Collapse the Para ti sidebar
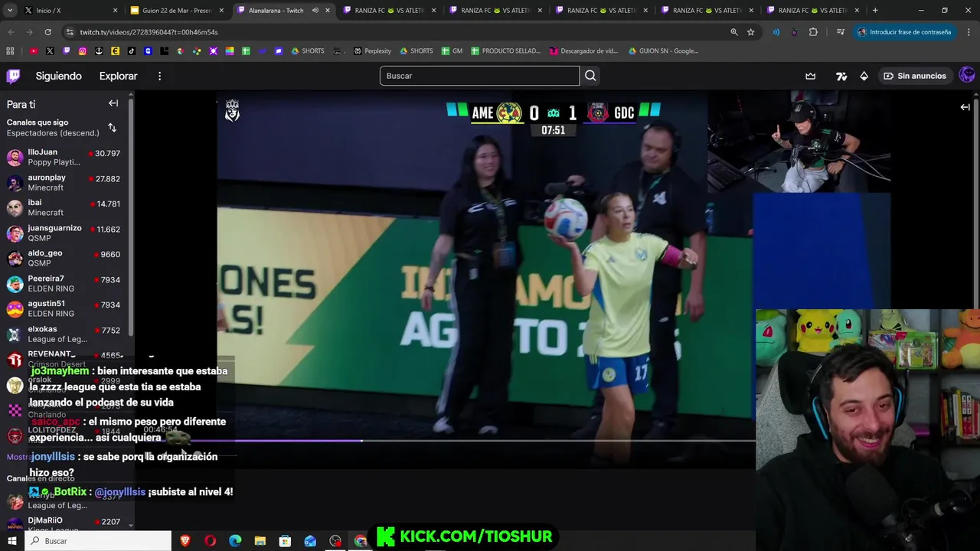 click(x=113, y=103)
